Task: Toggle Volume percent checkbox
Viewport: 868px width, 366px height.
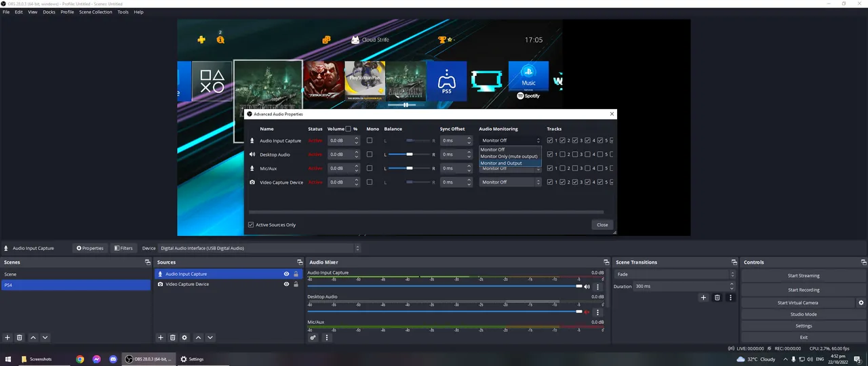Action: point(349,129)
